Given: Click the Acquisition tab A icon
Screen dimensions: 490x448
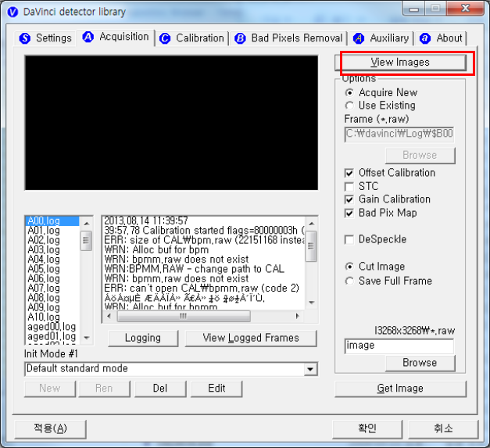Looking at the screenshot, I should pos(88,37).
